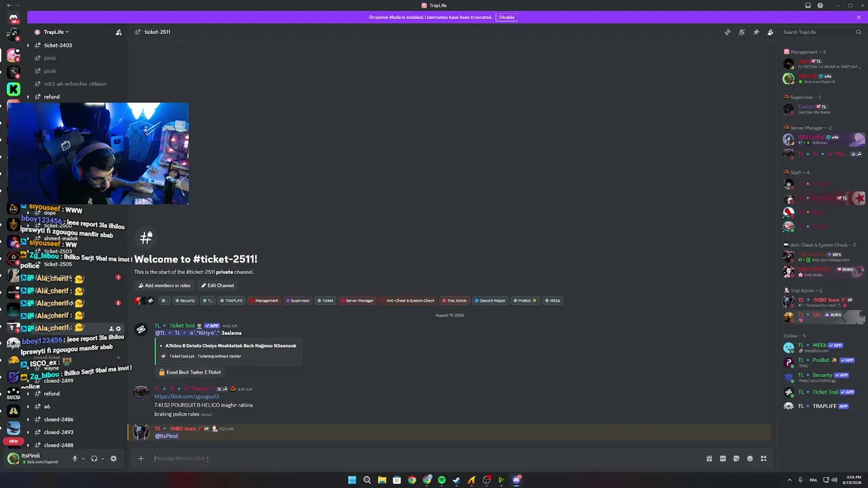This screenshot has width=868, height=488.
Task: Disable Streamer Mode via the Disable button
Action: point(507,17)
